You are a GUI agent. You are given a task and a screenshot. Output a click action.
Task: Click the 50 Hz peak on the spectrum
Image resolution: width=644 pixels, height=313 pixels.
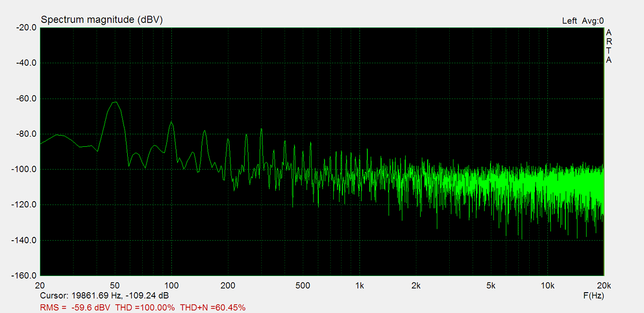pyautogui.click(x=114, y=102)
